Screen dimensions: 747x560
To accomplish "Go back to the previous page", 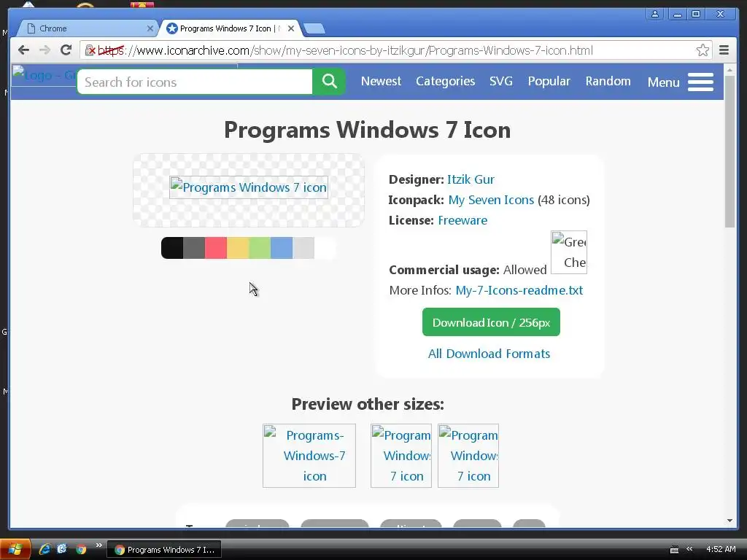I will click(23, 50).
